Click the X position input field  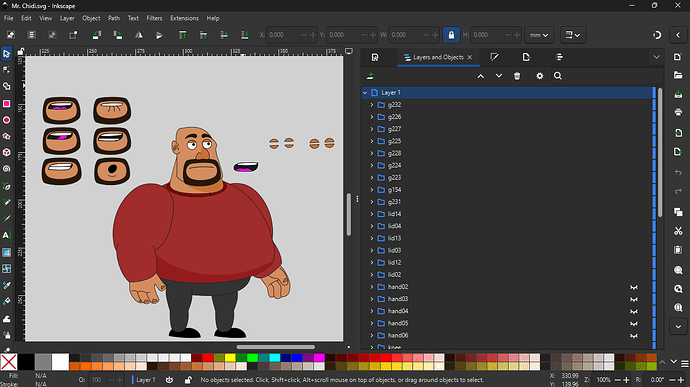(x=283, y=35)
